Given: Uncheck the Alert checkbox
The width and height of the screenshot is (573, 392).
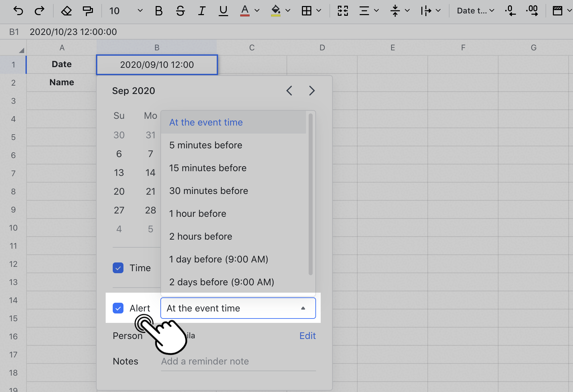Looking at the screenshot, I should click(x=118, y=308).
